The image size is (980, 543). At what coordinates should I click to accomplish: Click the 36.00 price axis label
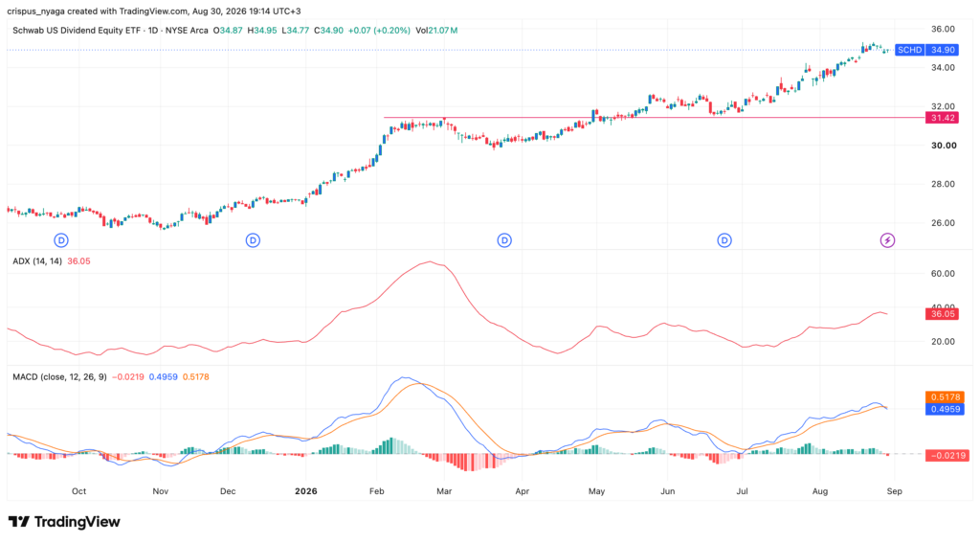pyautogui.click(x=943, y=29)
